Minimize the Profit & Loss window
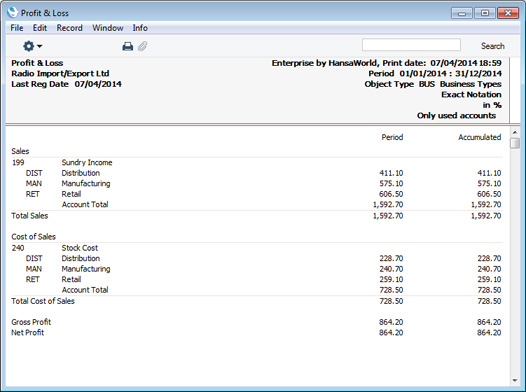The width and height of the screenshot is (526, 392). 462,13
